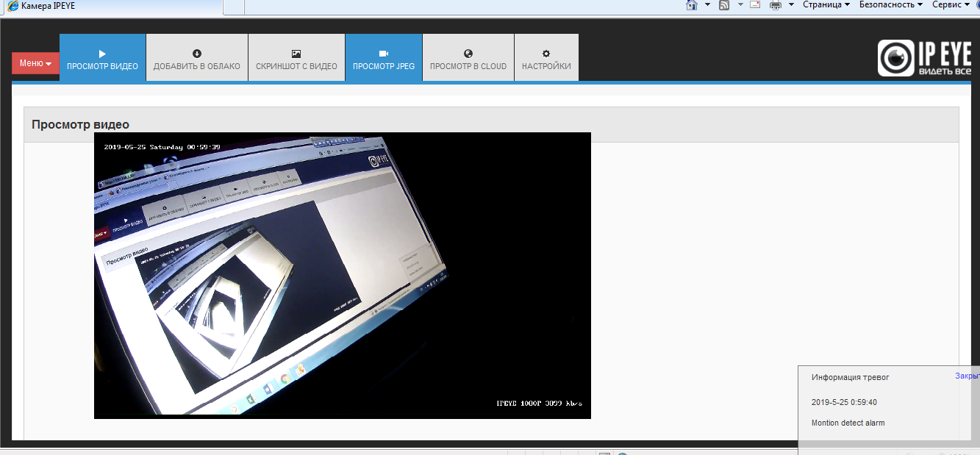Screen dimensions: 980x455
Task: Open Просмотр в Cloud globe tab
Action: (468, 58)
